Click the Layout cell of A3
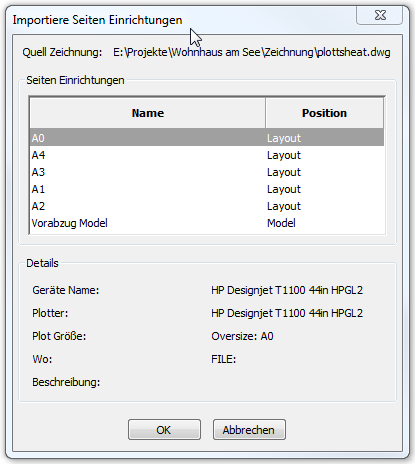 tap(284, 172)
